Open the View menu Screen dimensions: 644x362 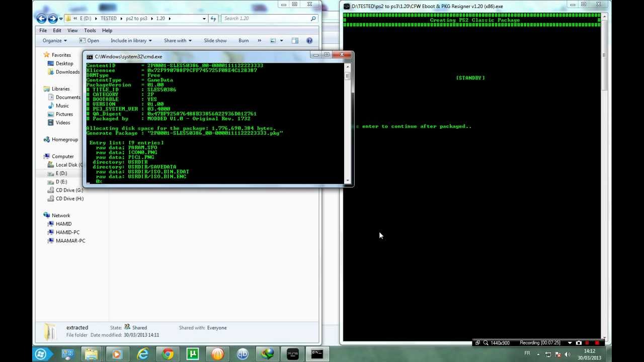pyautogui.click(x=72, y=31)
